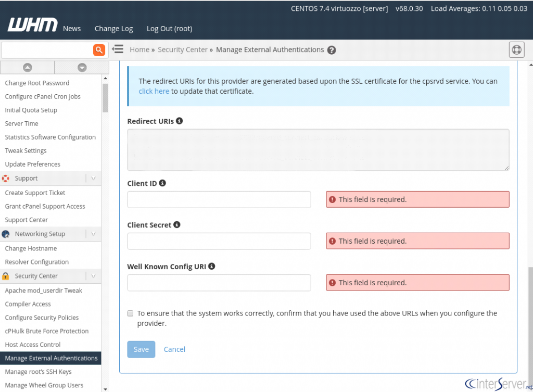Click sidebar scrollbar down arrow
The image size is (533, 392).
click(x=105, y=389)
